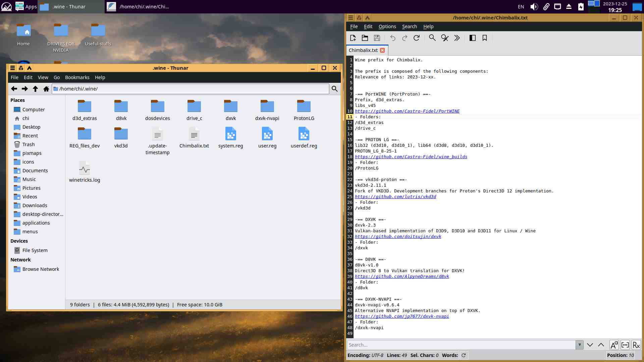
Task: Go to home folder in Thunar toolbar
Action: coord(46,88)
